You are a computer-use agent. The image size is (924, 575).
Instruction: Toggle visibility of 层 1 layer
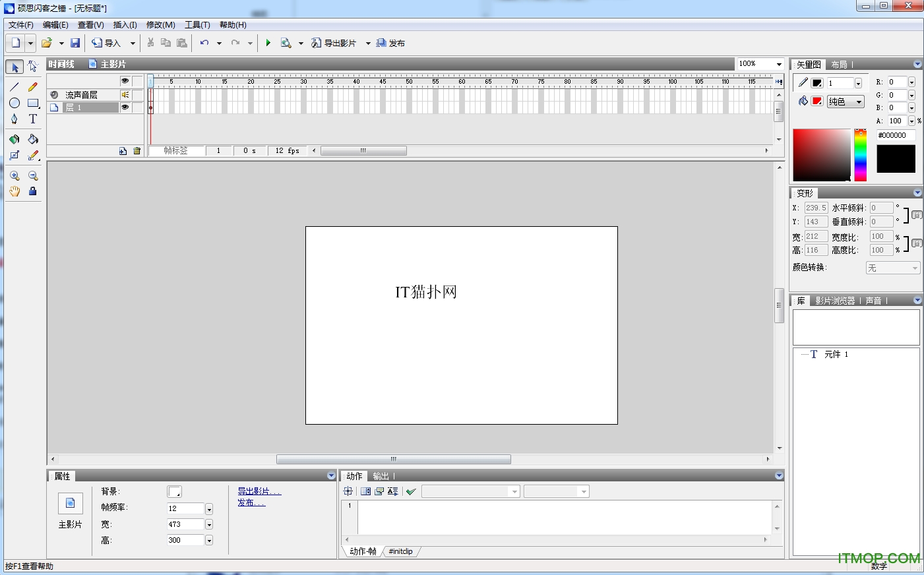point(125,107)
